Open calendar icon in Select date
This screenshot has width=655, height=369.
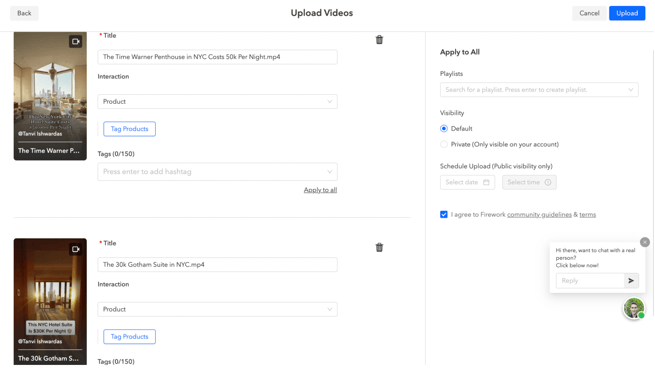[x=486, y=182]
